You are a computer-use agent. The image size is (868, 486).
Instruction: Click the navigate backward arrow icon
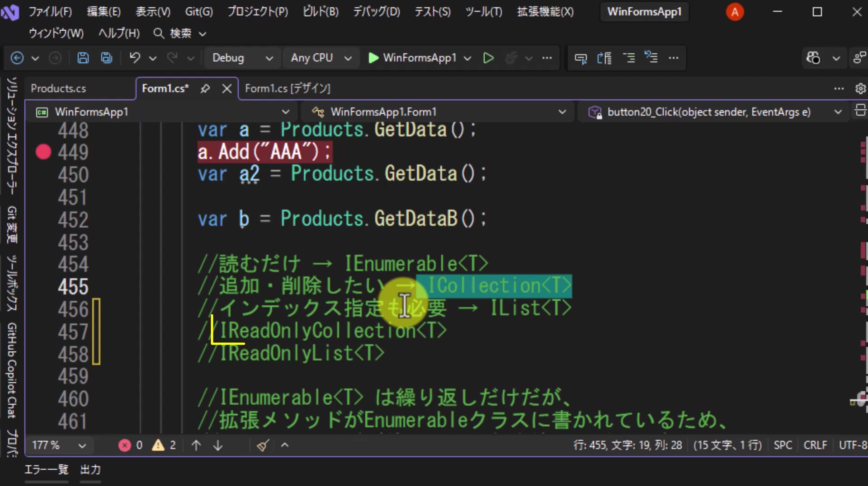click(x=17, y=58)
